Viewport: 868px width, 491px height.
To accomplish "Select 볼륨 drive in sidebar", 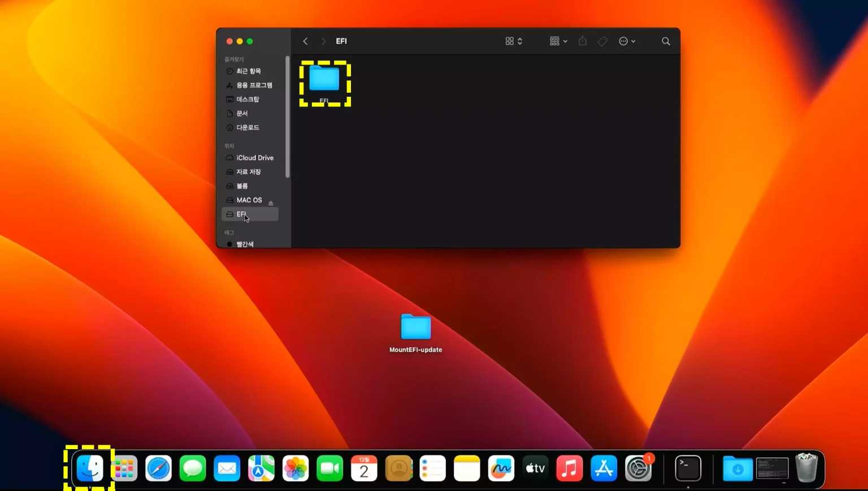I will (x=249, y=186).
